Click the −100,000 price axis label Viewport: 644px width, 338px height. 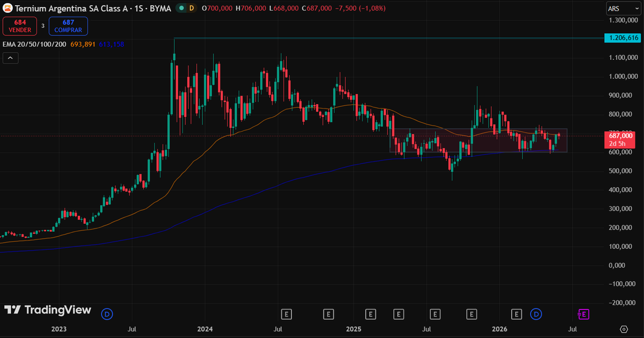click(624, 284)
